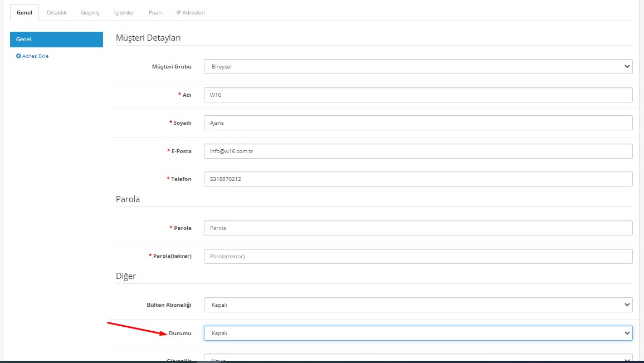This screenshot has width=644, height=363.
Task: Focus the Parola(tekrar) confirmation field
Action: click(418, 256)
